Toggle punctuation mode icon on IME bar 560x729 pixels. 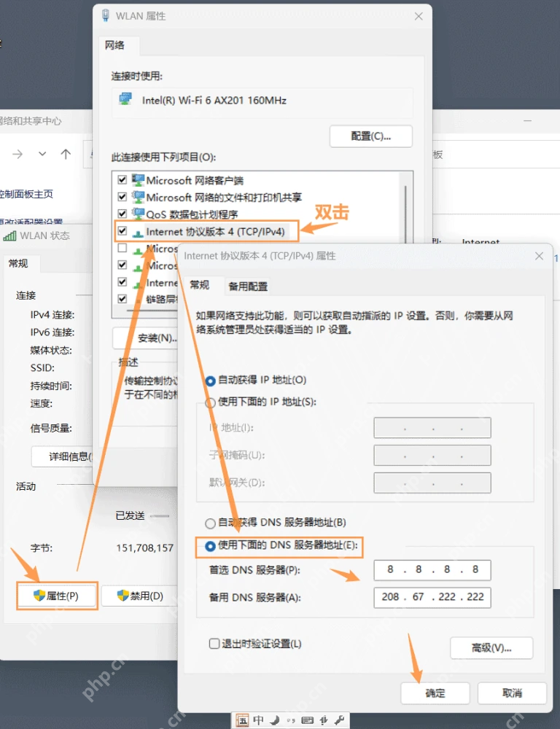click(291, 721)
